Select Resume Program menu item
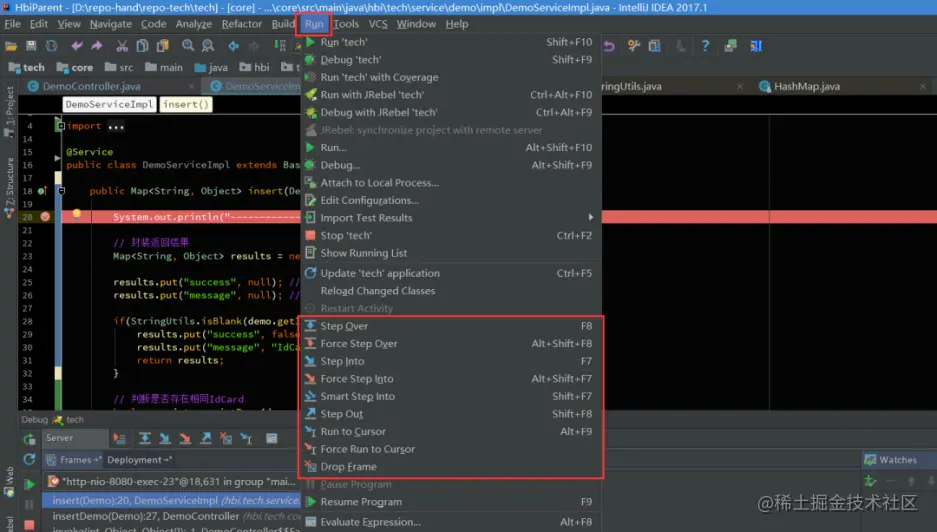 coord(451,502)
